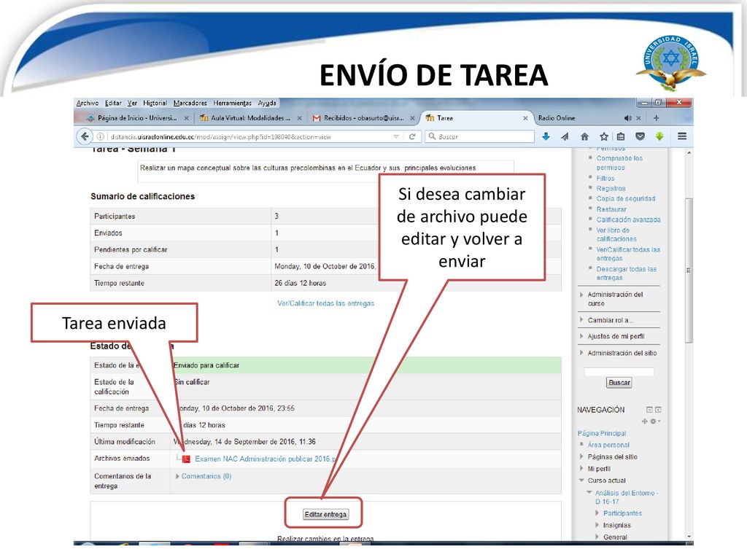Click scrollbar down arrow at bottom

pyautogui.click(x=689, y=537)
